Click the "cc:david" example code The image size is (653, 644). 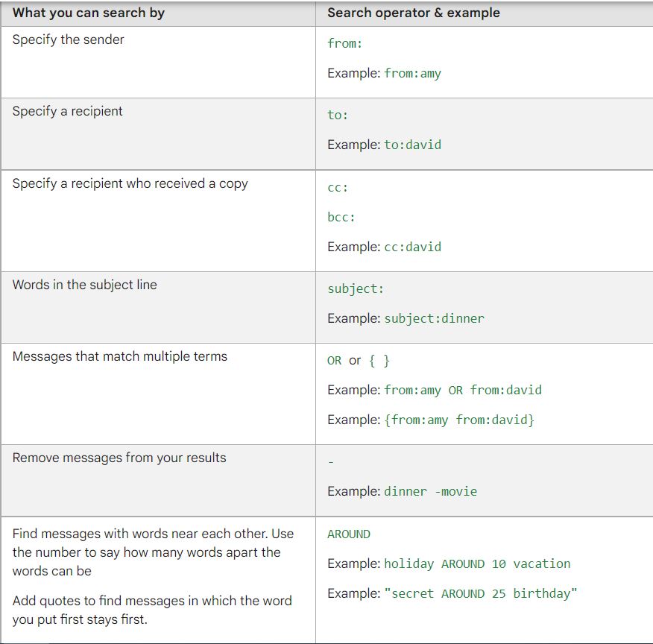pos(412,247)
